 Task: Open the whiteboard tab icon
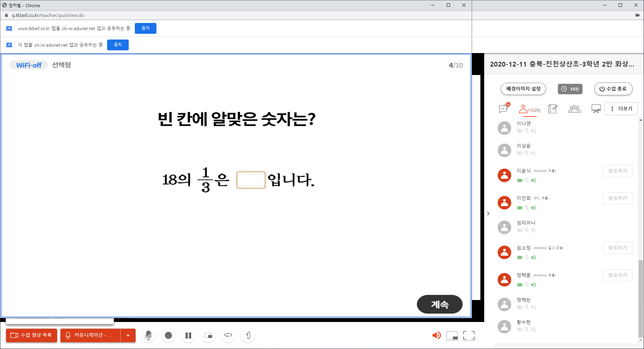tap(596, 109)
